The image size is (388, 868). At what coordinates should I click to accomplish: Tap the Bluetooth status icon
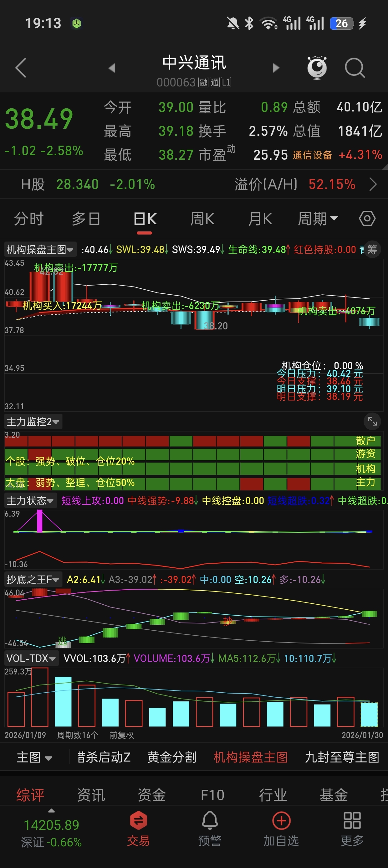tap(249, 23)
